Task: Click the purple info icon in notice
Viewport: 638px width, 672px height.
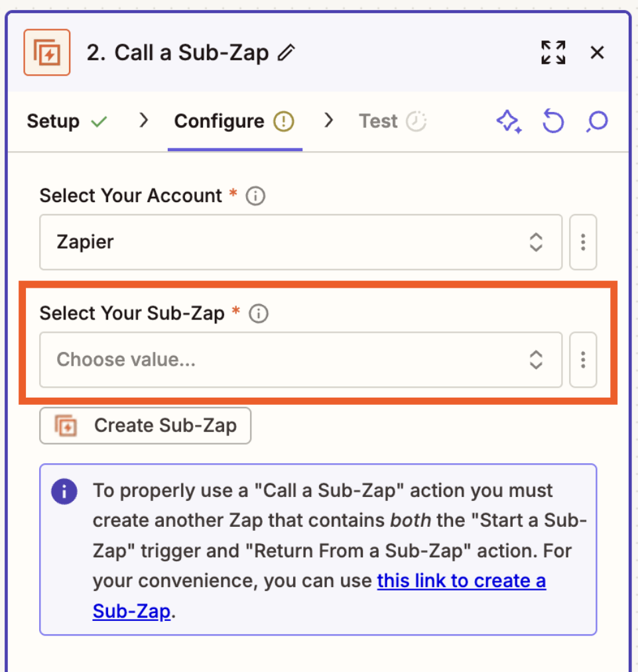Action: tap(64, 491)
